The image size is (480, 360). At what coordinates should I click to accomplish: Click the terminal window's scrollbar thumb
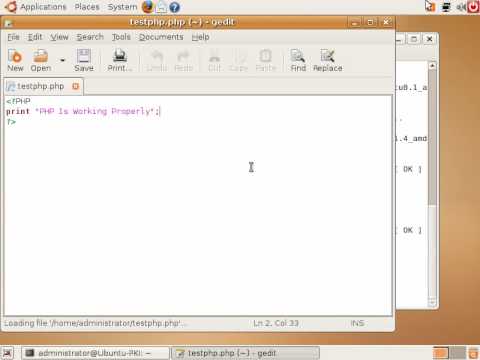coord(432,138)
